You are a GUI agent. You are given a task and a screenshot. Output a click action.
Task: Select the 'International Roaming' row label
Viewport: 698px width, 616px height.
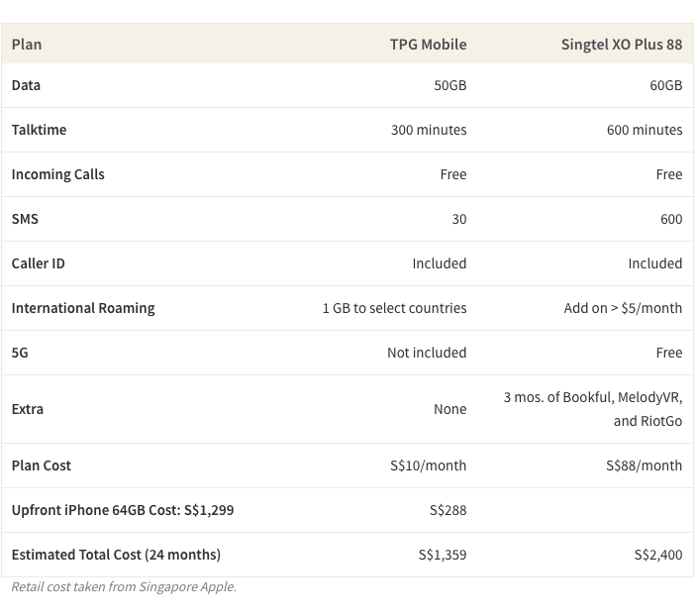(x=83, y=308)
